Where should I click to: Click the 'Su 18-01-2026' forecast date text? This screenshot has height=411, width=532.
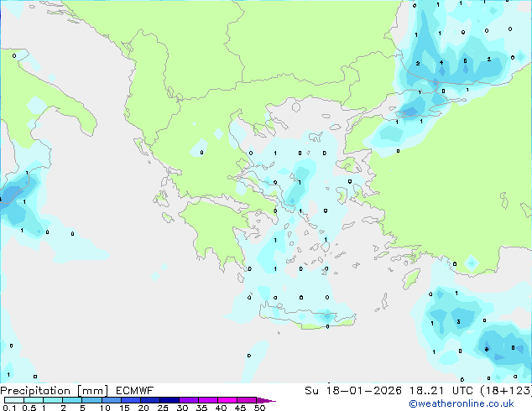tap(353, 391)
